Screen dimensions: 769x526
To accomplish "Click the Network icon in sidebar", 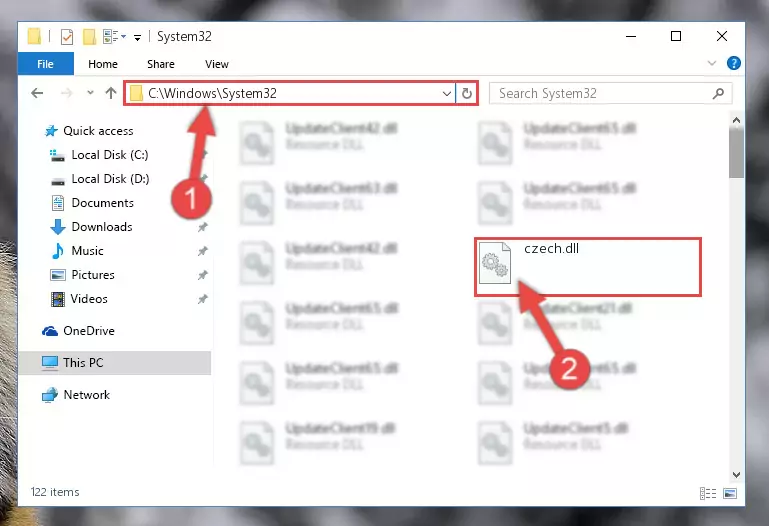I will coord(50,395).
